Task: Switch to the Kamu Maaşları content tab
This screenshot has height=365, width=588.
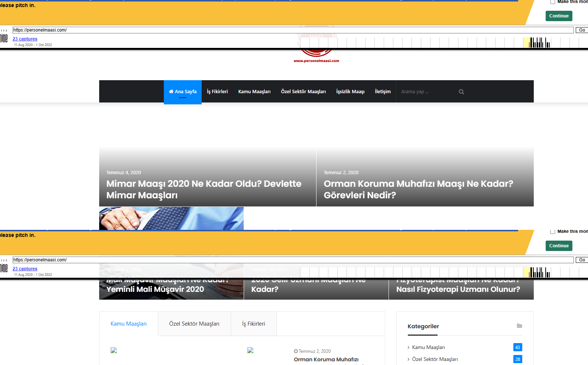Action: pos(129,324)
